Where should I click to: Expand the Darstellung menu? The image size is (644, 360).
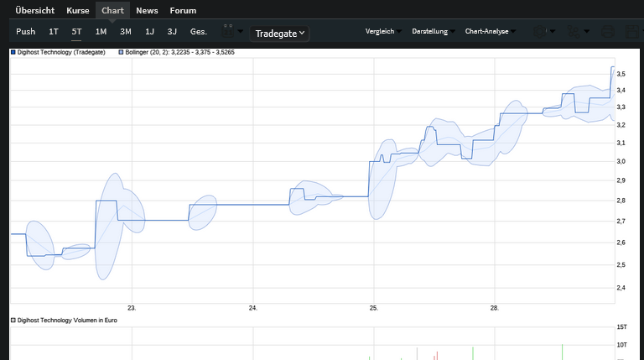click(432, 31)
